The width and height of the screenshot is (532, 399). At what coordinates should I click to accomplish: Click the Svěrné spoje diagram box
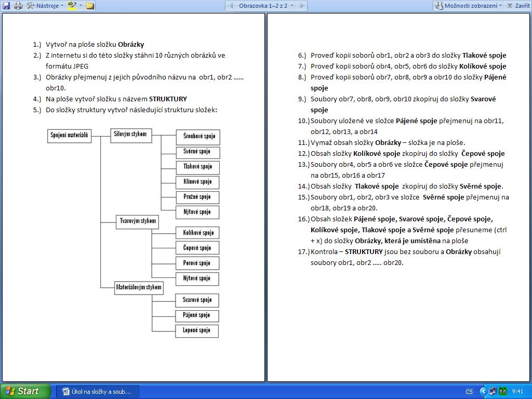tap(198, 152)
